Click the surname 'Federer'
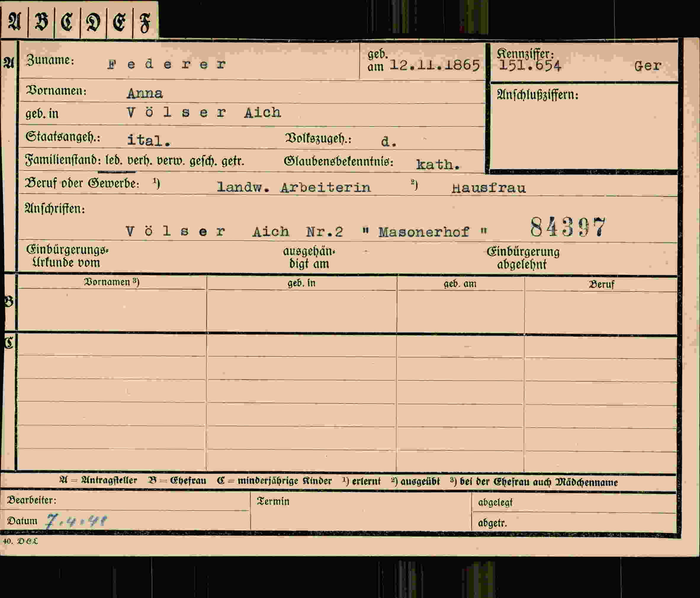The width and height of the screenshot is (700, 598). [x=166, y=64]
